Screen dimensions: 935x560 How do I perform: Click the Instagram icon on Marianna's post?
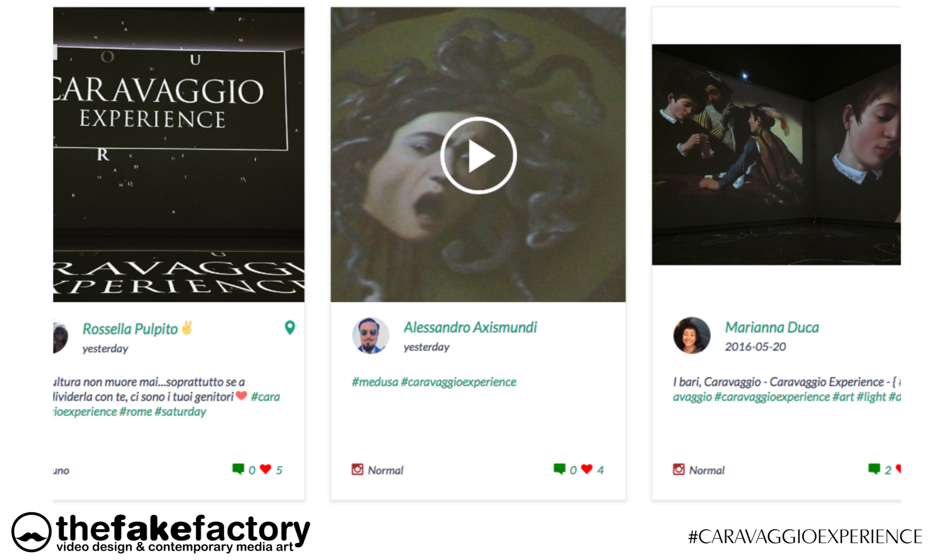point(679,469)
